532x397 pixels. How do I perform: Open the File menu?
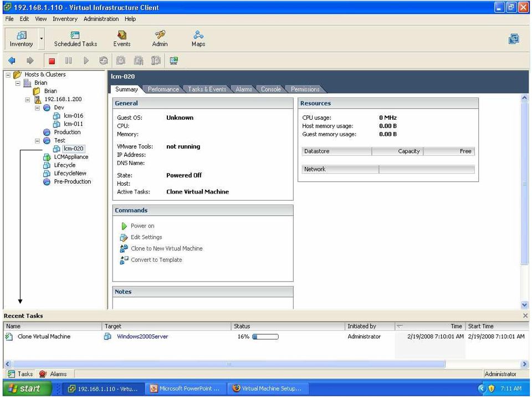(9, 19)
